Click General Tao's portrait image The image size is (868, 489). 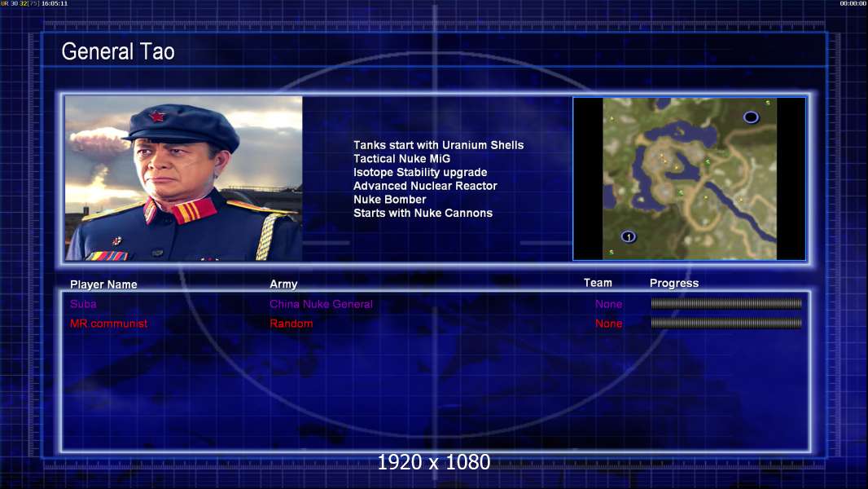184,178
